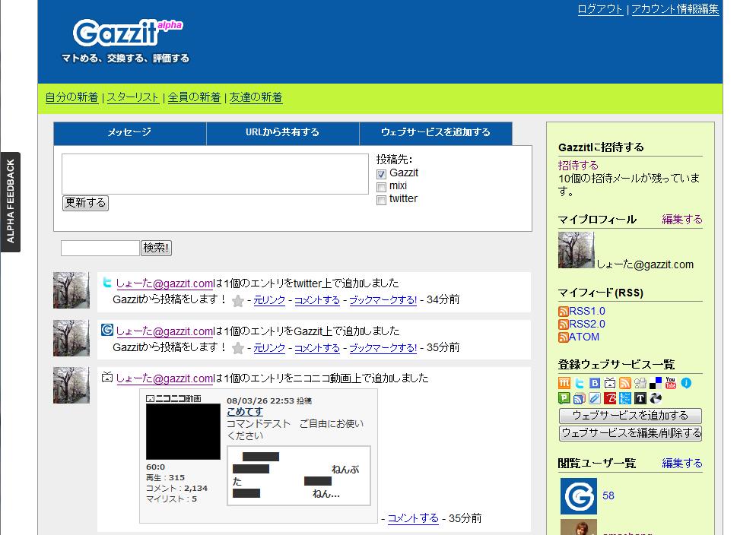Open the vertical ALPHA FEEDBACK side tab
This screenshot has height=535, width=756.
pos(11,201)
